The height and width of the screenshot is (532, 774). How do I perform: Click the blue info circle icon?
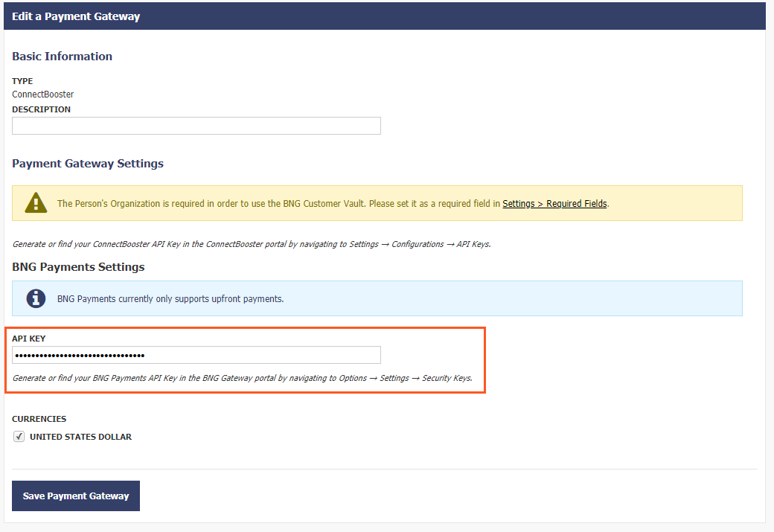pyautogui.click(x=36, y=298)
